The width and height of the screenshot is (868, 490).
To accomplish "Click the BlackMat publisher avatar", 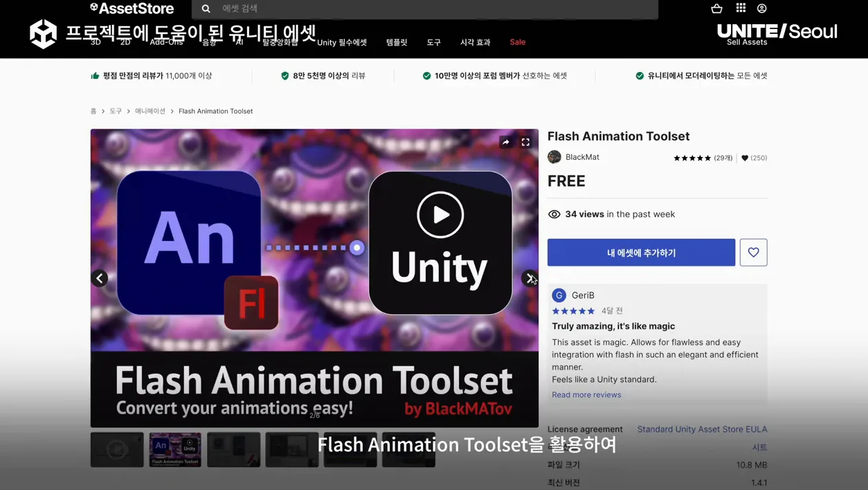I will point(554,157).
